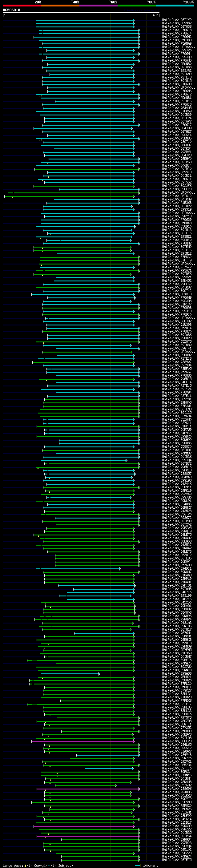Open hit UniRef100_Q1PCI1
This screenshot has width=197, height=868.
point(177,426)
